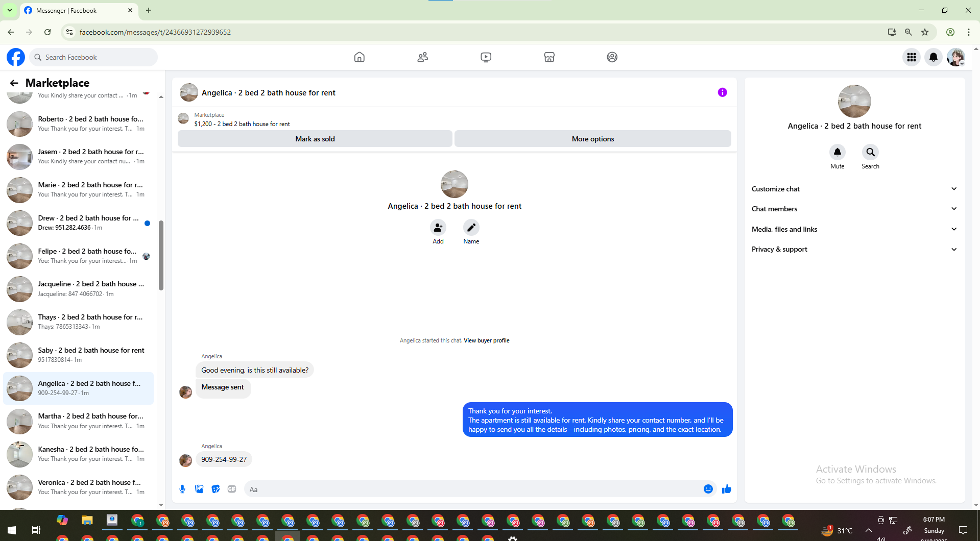Go back using the Marketplace back arrow
This screenshot has width=980, height=541.
click(14, 83)
